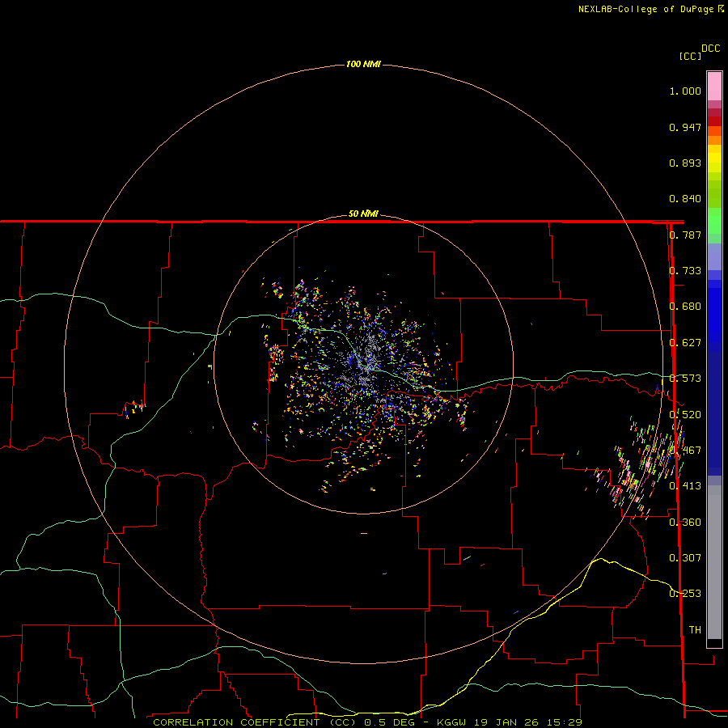Click the [CC] legend unit label

click(690, 56)
